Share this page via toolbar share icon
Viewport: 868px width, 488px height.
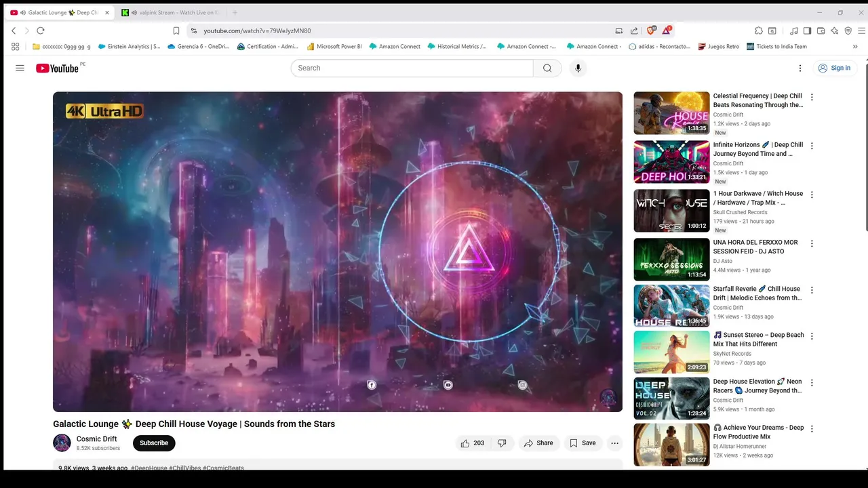pyautogui.click(x=634, y=30)
